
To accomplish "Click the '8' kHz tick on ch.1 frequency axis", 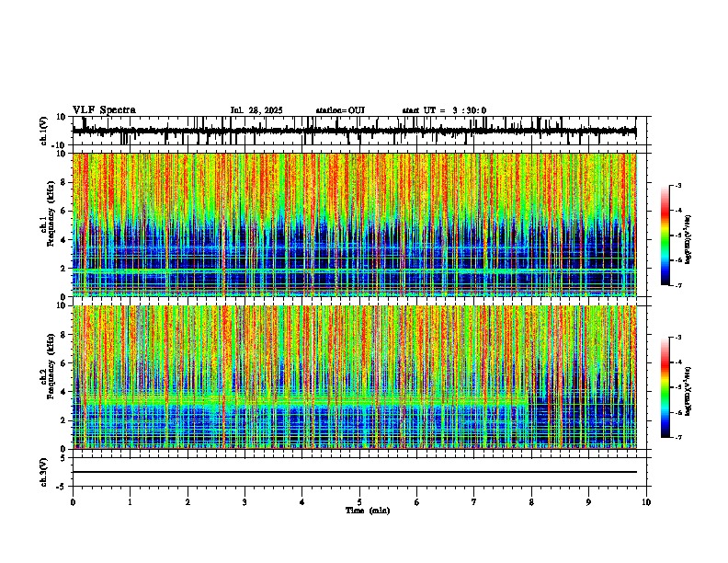I will 64,182.
